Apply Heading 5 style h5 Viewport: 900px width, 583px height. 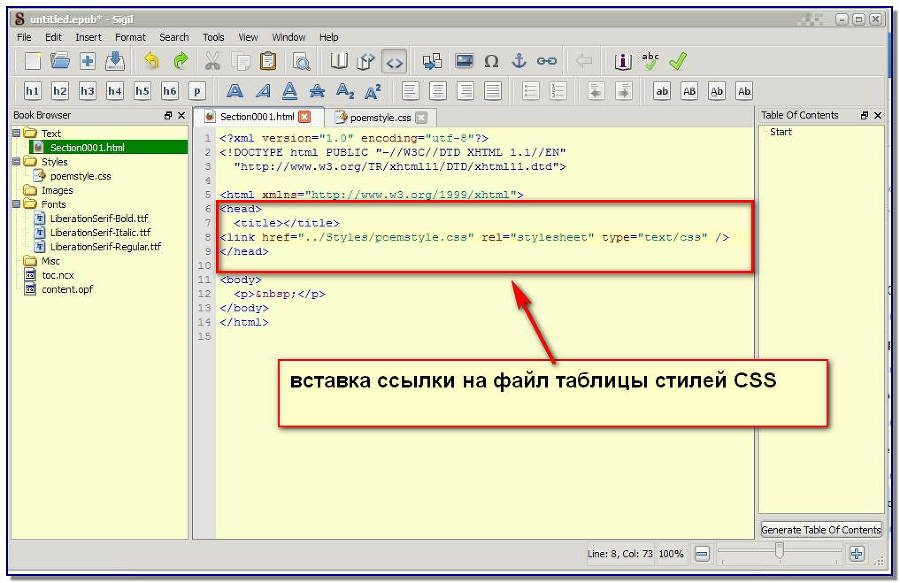pyautogui.click(x=142, y=91)
